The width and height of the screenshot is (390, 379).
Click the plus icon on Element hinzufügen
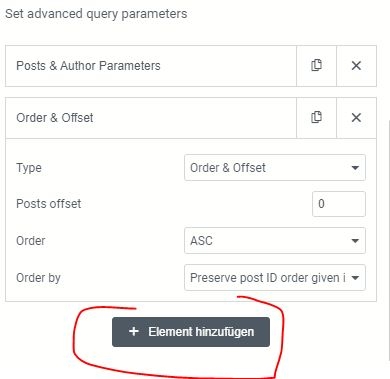[x=134, y=331]
